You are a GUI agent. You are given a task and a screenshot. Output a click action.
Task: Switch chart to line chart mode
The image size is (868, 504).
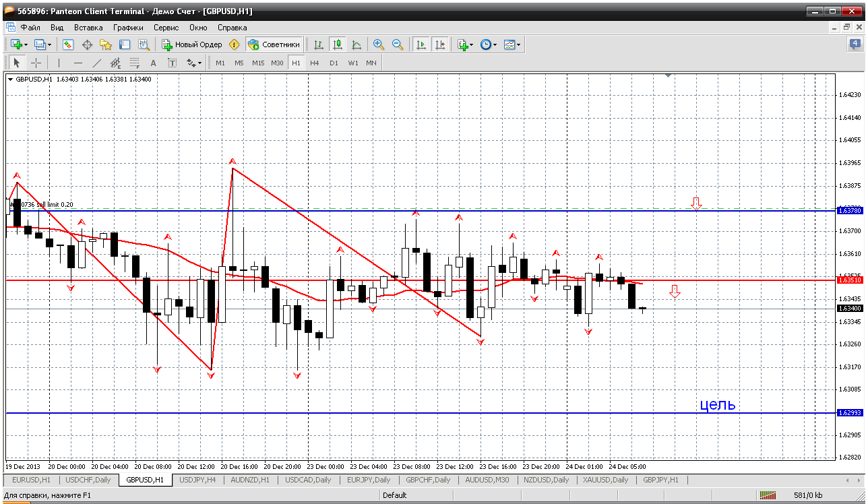point(356,44)
